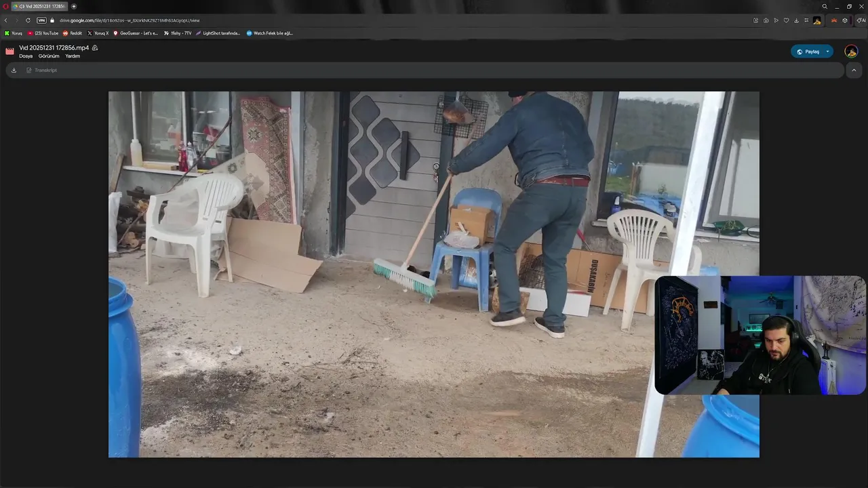Screen dimensions: 868x488
Task: Click the browser search tabs magnifier icon
Action: 825,6
